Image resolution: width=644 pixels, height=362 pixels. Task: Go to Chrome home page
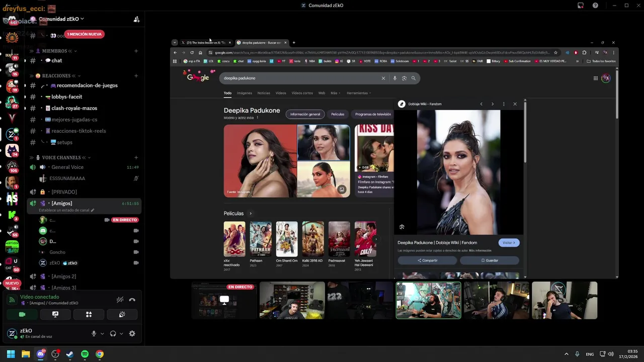[x=200, y=52]
